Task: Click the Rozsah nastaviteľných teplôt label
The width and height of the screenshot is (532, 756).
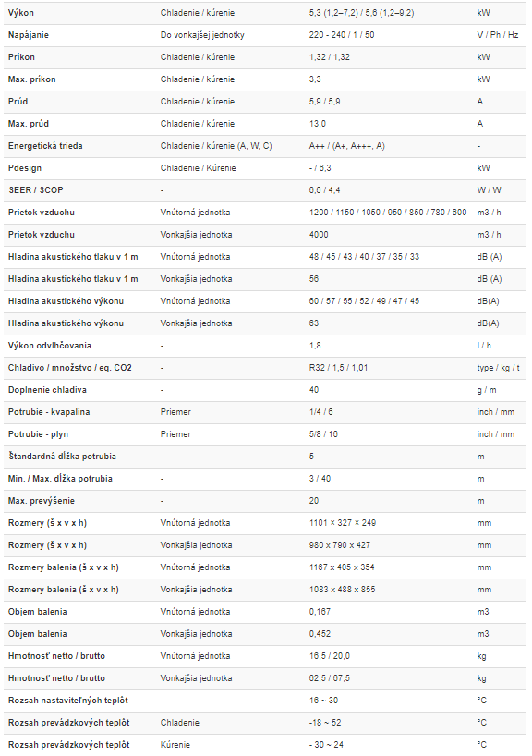Action: click(68, 700)
